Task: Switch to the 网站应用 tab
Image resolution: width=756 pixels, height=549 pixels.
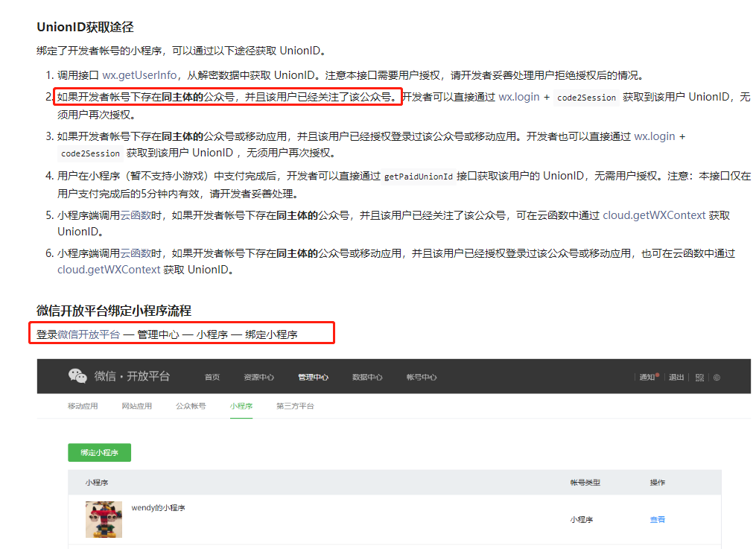Action: click(137, 406)
